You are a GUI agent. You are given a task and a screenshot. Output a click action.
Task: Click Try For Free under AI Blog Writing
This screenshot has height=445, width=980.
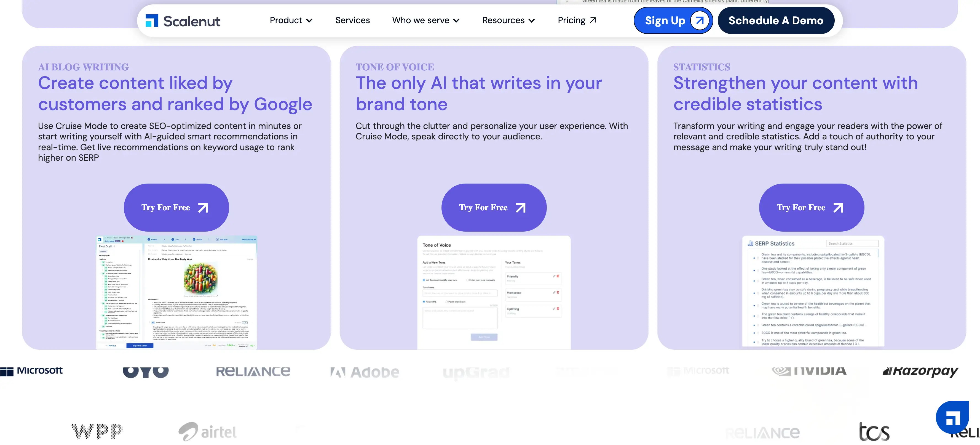coord(176,208)
